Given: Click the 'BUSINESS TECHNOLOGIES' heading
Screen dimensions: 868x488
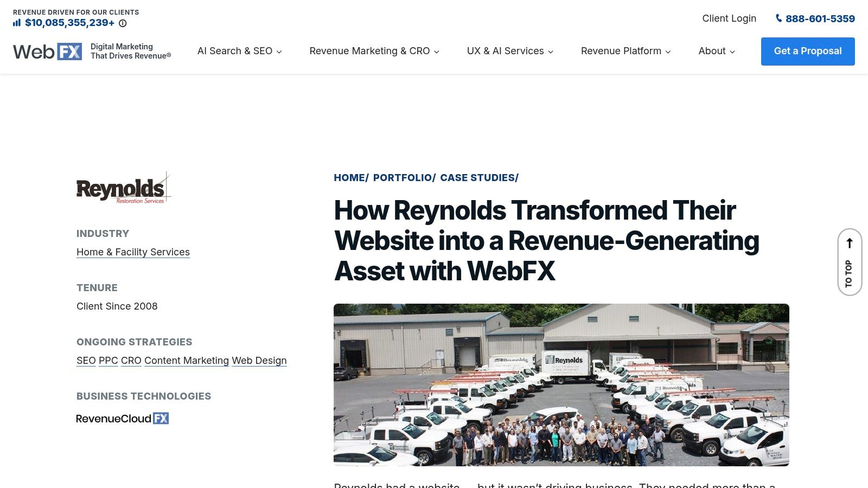Looking at the screenshot, I should point(144,396).
